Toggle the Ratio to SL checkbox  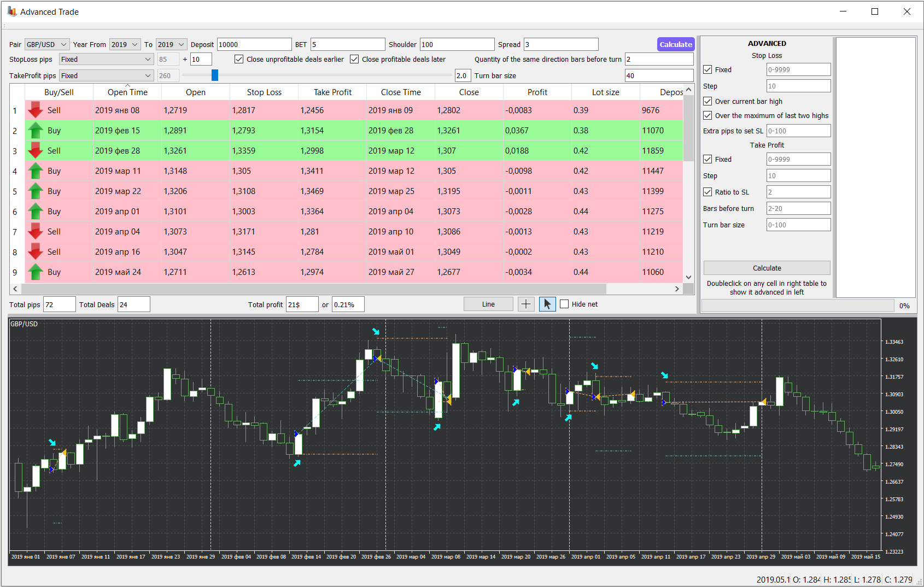(x=707, y=192)
